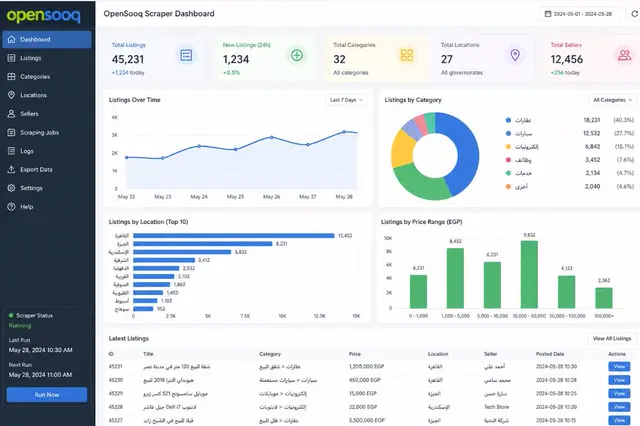The width and height of the screenshot is (640, 426).
Task: Click View button for listing 45229
Action: [x=619, y=393]
